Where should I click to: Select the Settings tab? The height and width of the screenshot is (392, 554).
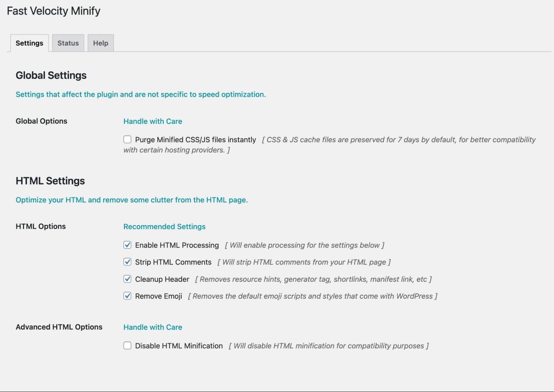tap(29, 43)
